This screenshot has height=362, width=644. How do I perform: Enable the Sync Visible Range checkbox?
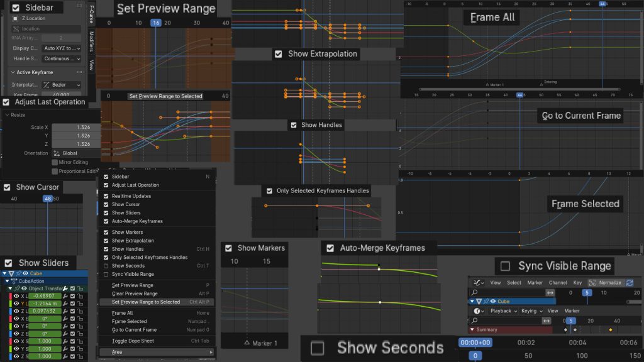[504, 266]
